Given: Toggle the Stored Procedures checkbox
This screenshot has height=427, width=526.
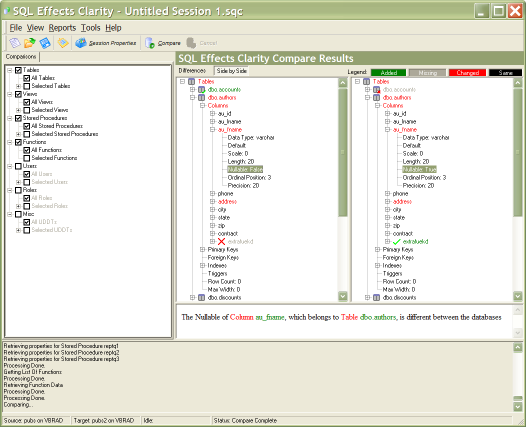Looking at the screenshot, I should (x=18, y=118).
